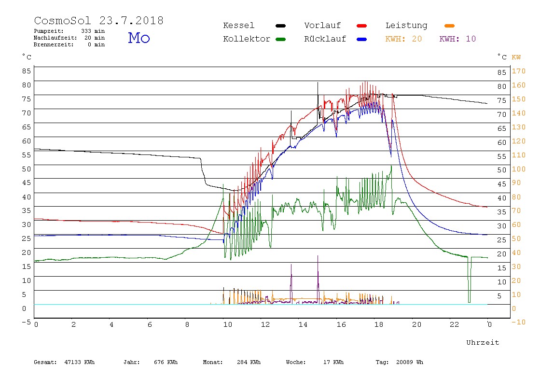Viewport: 554px width, 392px height.
Task: Click the Kollektor legend label
Action: pyautogui.click(x=247, y=39)
